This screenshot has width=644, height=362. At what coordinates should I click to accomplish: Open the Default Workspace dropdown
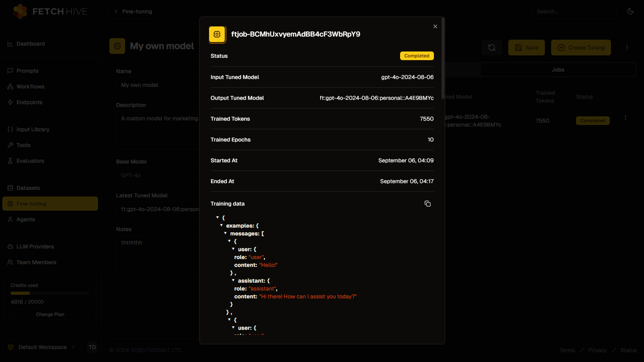pos(42,347)
